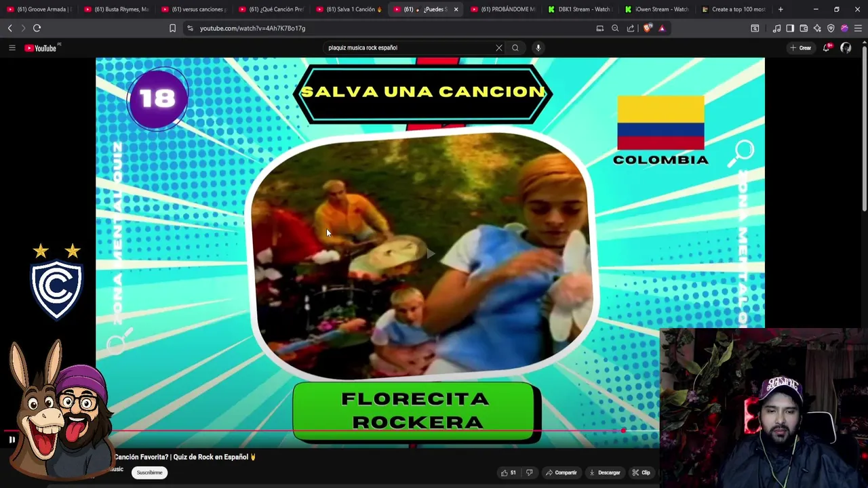Click the Brave Shields lion icon
Viewport: 868px width, 488px height.
(648, 28)
